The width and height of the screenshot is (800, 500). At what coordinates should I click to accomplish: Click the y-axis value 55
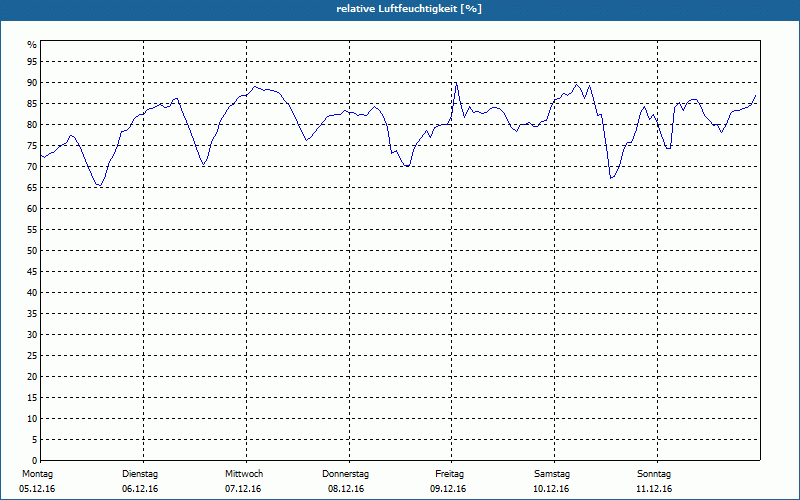click(32, 230)
